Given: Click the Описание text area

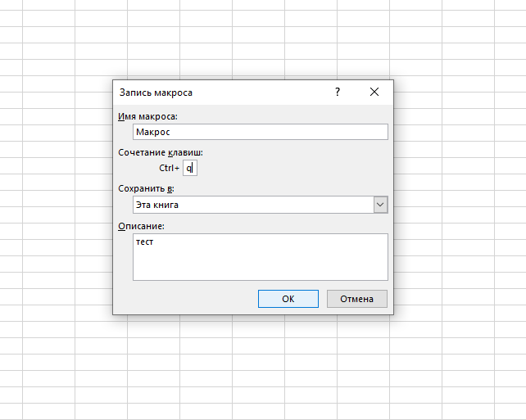Looking at the screenshot, I should coord(261,257).
